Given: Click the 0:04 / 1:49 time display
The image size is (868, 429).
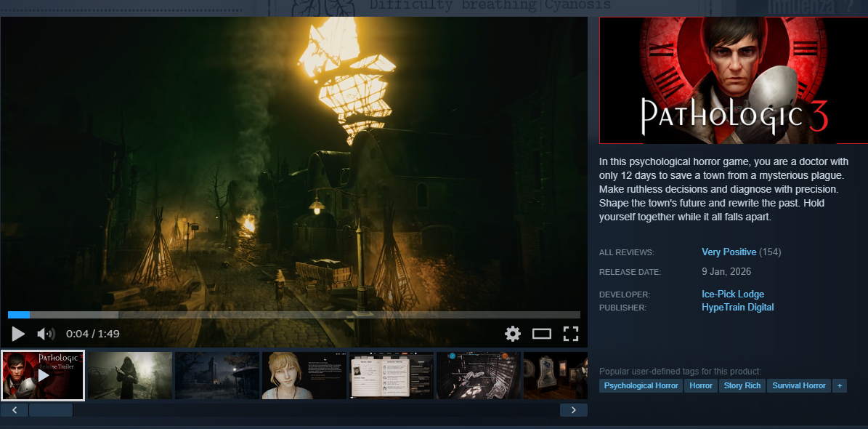Looking at the screenshot, I should tap(92, 334).
